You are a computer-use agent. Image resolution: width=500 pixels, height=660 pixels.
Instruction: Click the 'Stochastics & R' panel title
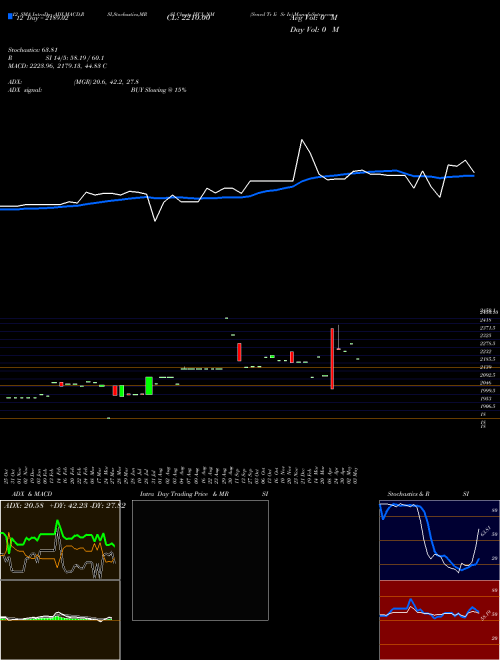click(x=408, y=494)
